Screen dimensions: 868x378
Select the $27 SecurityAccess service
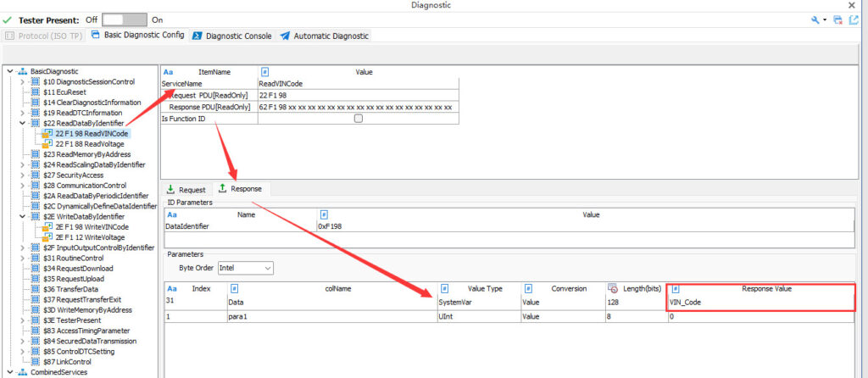[x=74, y=175]
